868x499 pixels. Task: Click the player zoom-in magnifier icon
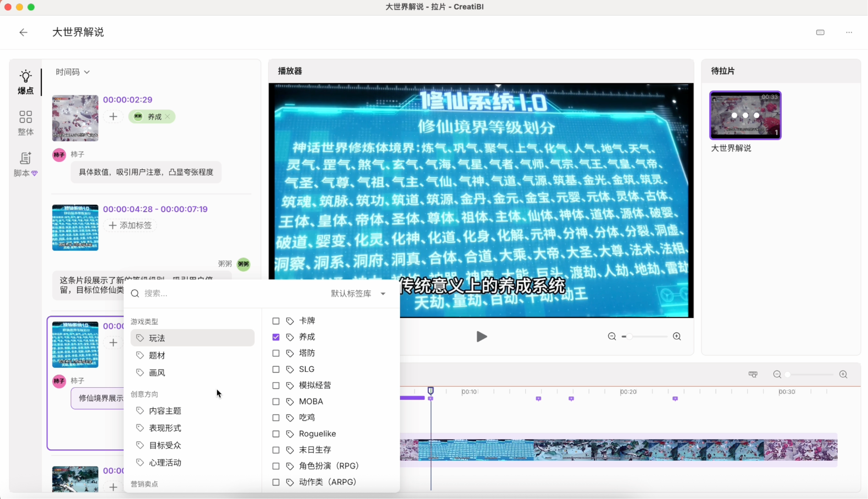pos(677,336)
